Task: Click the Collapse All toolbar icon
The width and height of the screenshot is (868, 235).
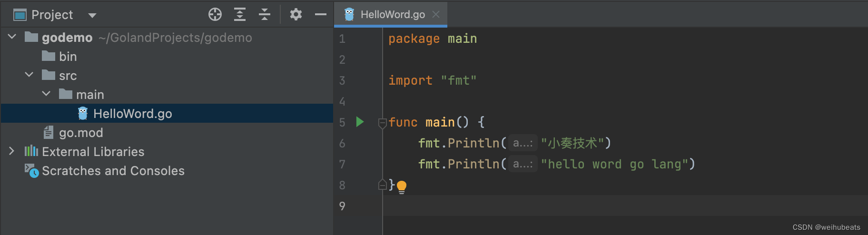Action: pos(265,15)
